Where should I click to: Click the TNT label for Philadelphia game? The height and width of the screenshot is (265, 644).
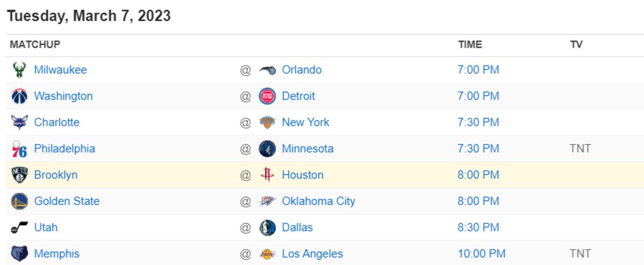pos(580,149)
